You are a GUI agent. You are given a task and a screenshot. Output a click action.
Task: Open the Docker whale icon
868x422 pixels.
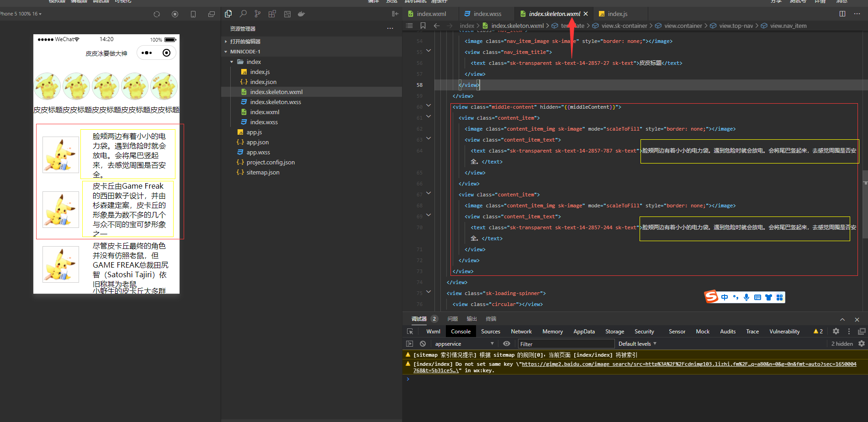pos(301,14)
